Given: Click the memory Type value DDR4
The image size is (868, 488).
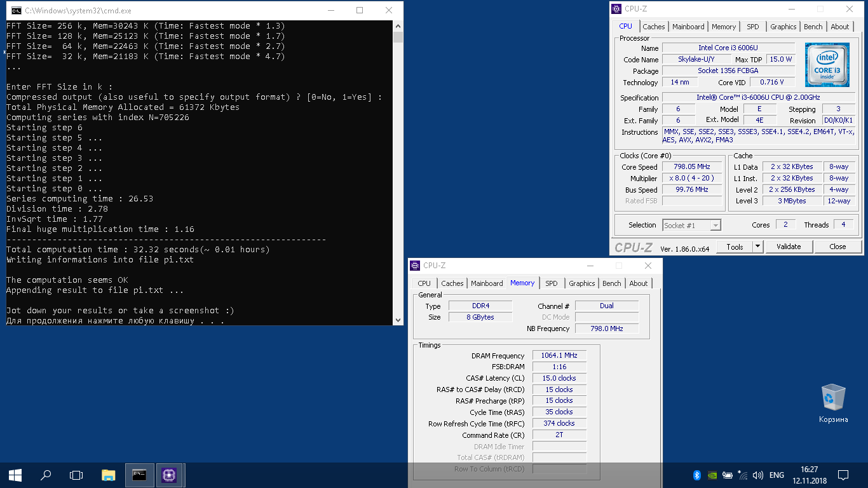Looking at the screenshot, I should coord(480,306).
